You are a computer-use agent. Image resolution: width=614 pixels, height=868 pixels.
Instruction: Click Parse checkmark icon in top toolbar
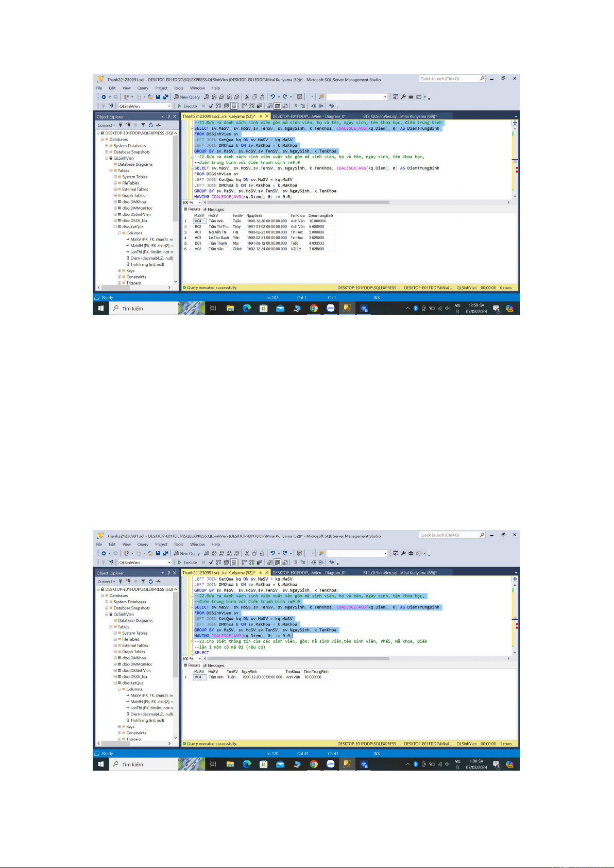(x=211, y=106)
